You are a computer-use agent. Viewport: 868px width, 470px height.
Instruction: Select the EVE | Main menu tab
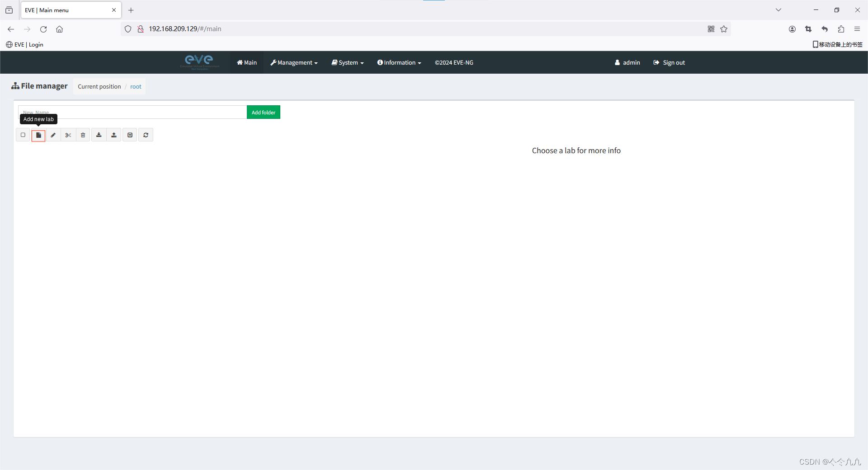(x=71, y=10)
